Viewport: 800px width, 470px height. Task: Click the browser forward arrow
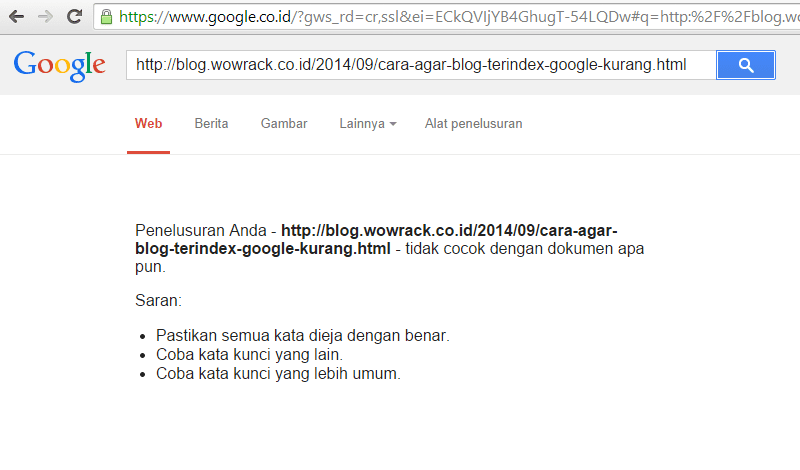coord(45,17)
